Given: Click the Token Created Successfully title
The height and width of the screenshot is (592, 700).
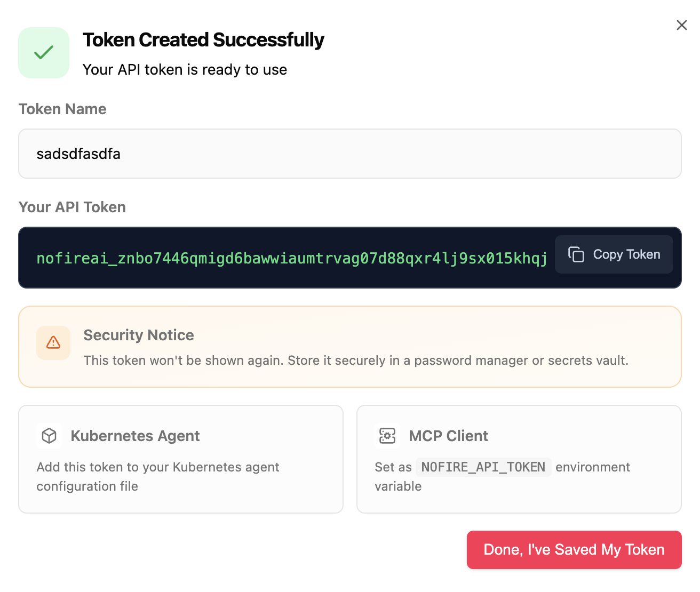Looking at the screenshot, I should [203, 39].
